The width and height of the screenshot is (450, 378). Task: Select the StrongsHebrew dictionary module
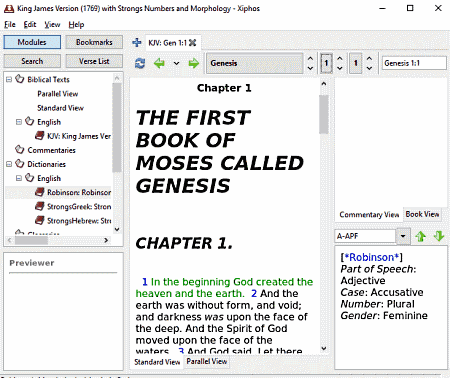79,221
